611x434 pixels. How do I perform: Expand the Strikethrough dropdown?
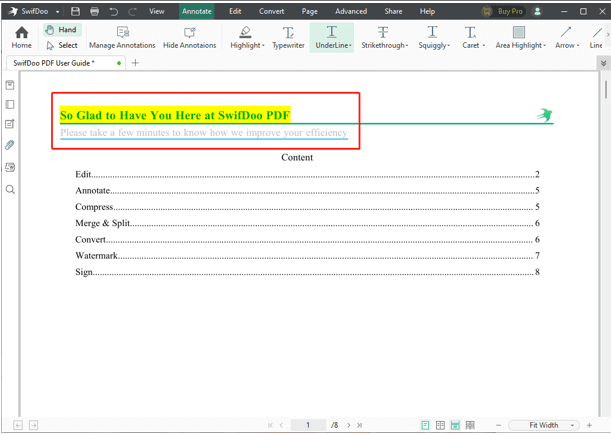point(408,46)
